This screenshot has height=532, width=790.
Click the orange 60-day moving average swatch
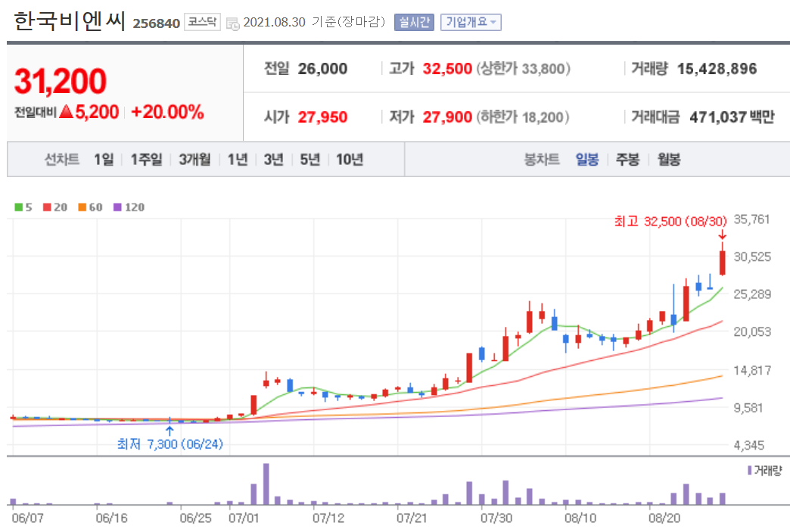click(x=82, y=207)
